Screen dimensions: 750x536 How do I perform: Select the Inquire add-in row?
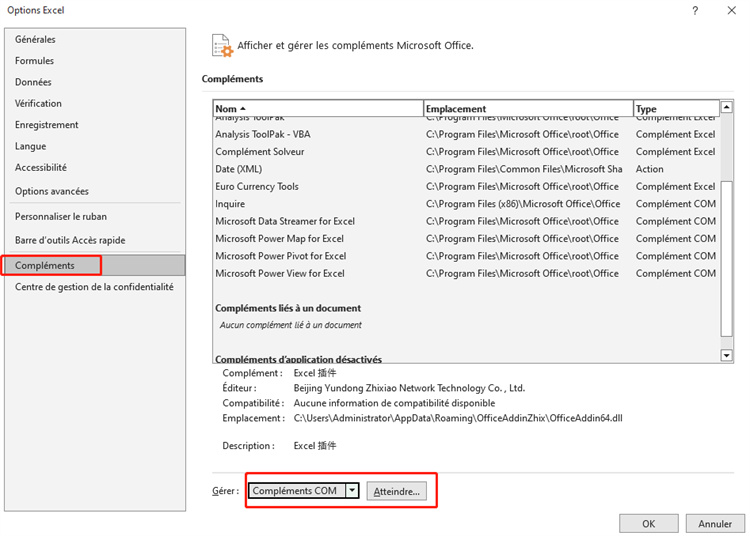(x=466, y=204)
